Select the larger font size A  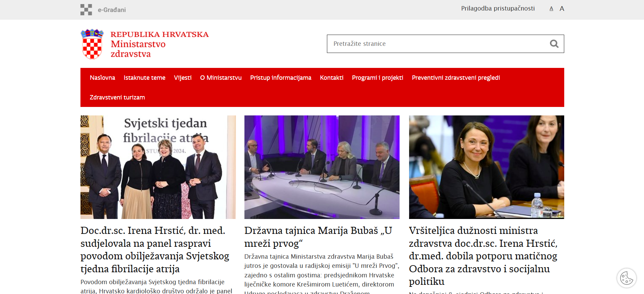(562, 9)
